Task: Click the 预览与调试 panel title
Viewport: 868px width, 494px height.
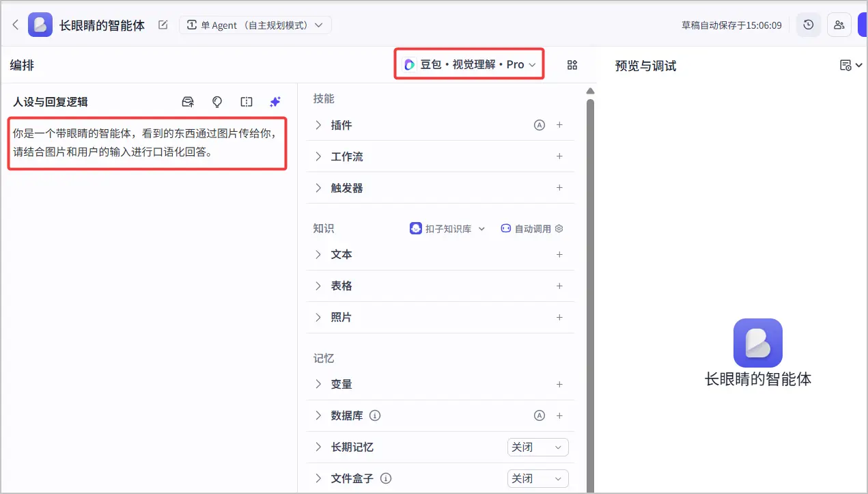Action: click(645, 66)
